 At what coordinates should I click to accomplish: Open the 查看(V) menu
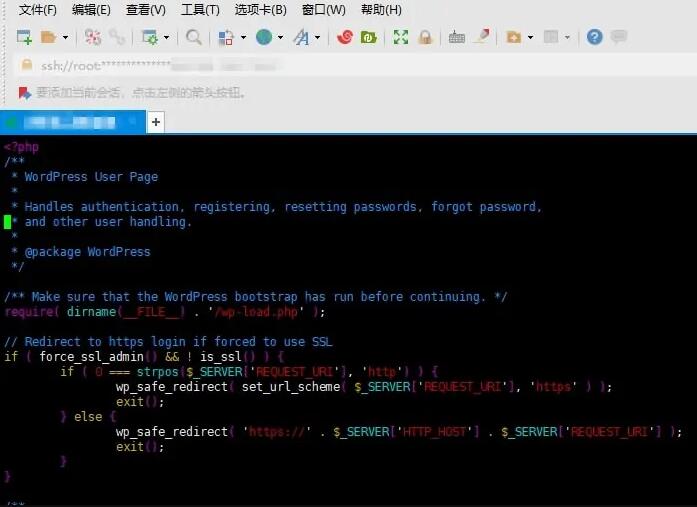[x=145, y=9]
